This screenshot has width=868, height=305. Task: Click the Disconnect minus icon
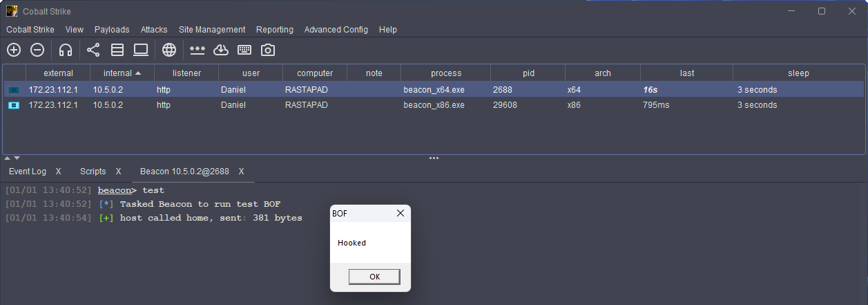38,50
